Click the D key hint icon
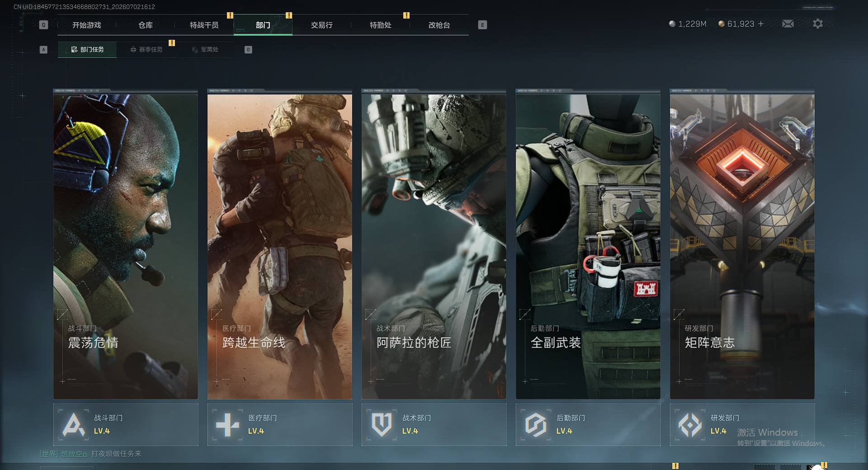The height and width of the screenshot is (470, 868). [248, 50]
